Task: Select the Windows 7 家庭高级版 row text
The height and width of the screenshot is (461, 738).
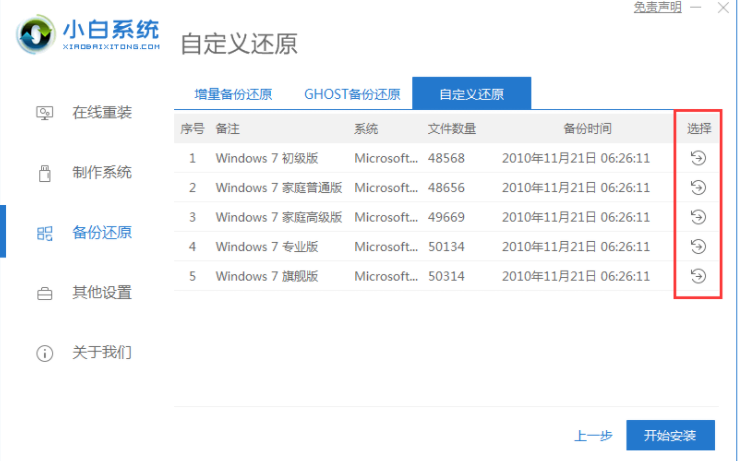Action: pyautogui.click(x=279, y=217)
